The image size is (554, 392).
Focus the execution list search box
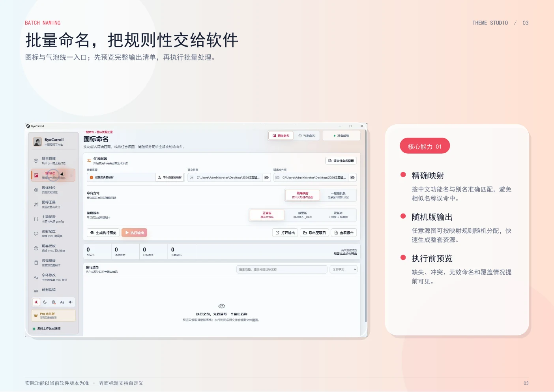point(282,270)
